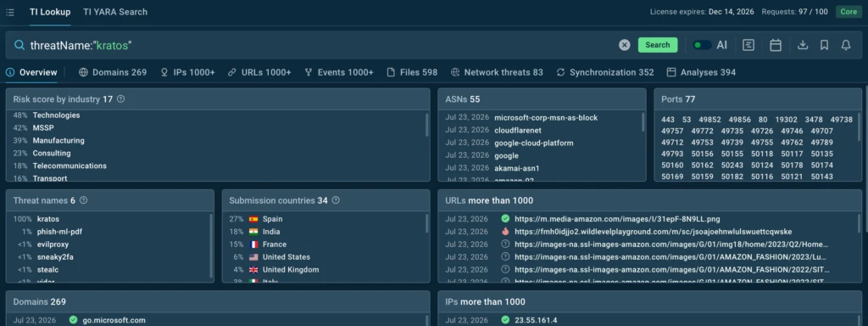Open the Domains 269 tab
The image size is (868, 326).
[113, 72]
